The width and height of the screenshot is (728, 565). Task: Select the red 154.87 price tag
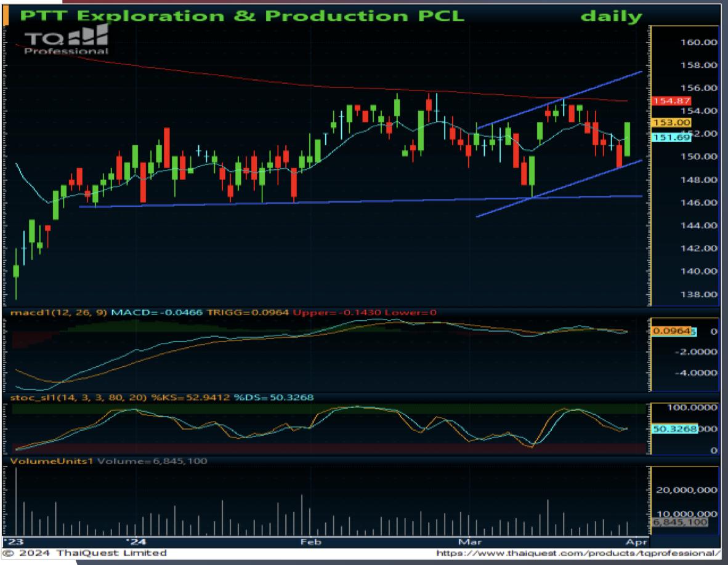[x=671, y=101]
